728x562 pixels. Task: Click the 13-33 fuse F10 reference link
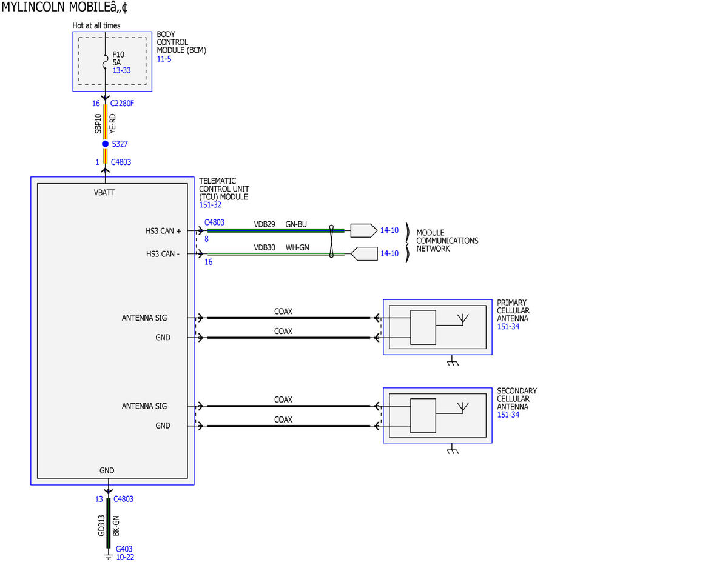pyautogui.click(x=122, y=71)
